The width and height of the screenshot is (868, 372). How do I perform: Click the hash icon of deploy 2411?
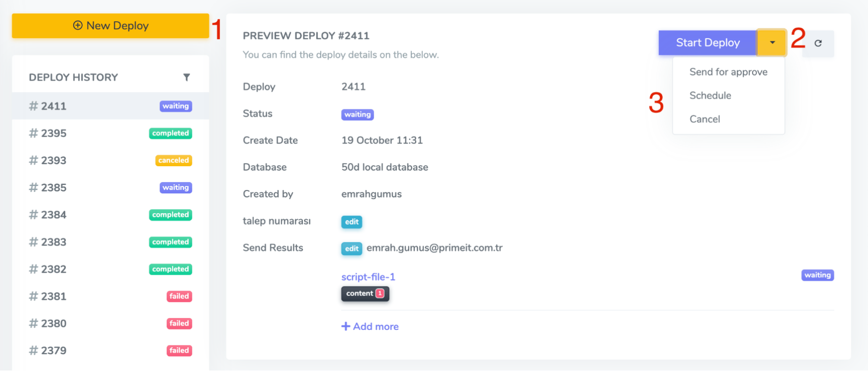tap(33, 106)
